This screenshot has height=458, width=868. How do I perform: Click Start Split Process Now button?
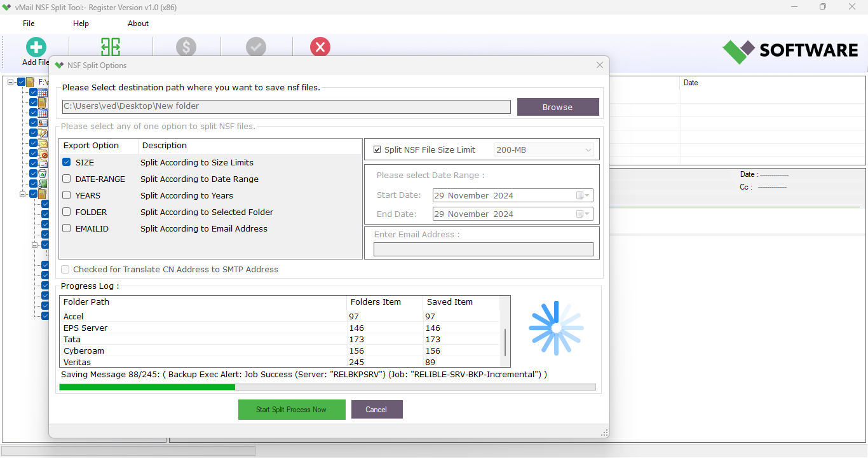click(292, 410)
